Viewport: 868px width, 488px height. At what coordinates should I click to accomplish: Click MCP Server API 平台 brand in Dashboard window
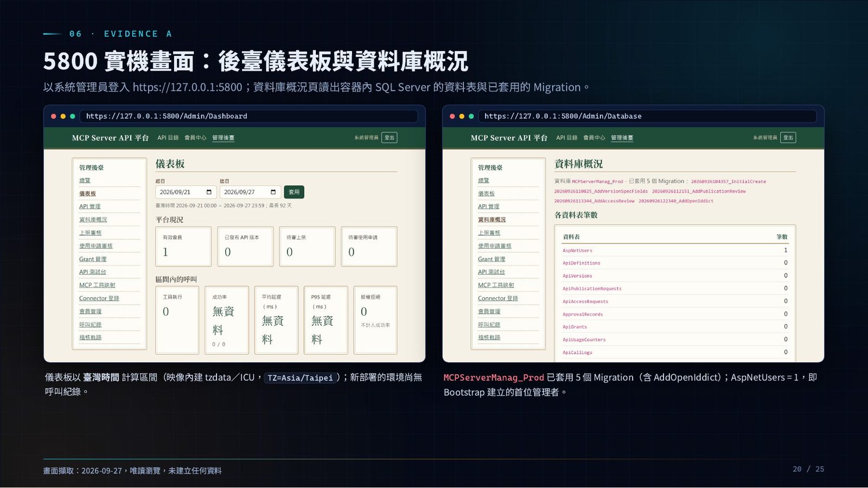click(x=110, y=138)
